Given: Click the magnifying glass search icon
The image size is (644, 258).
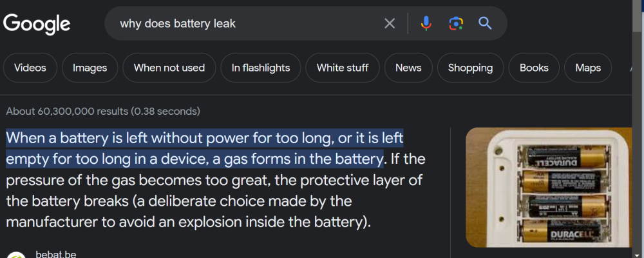Looking at the screenshot, I should 485,24.
